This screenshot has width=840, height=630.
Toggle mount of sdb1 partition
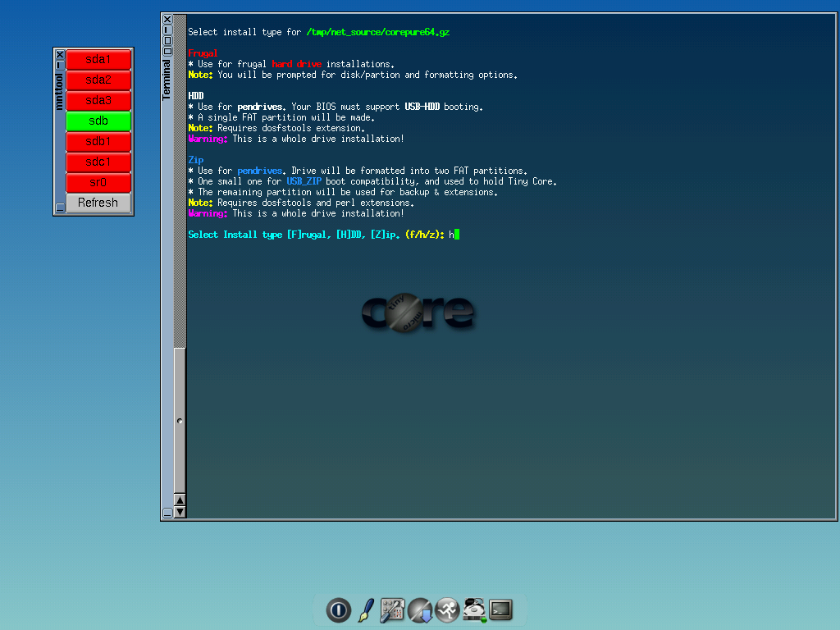coord(98,141)
